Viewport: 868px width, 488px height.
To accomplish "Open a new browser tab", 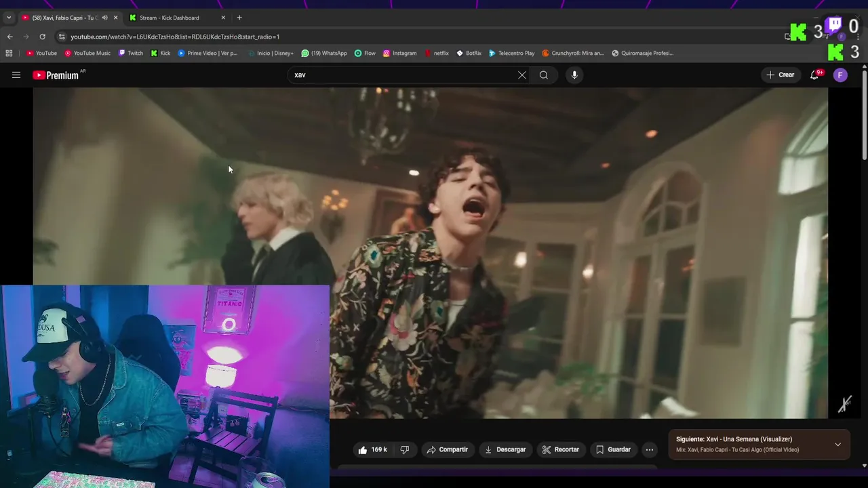I will pos(239,18).
